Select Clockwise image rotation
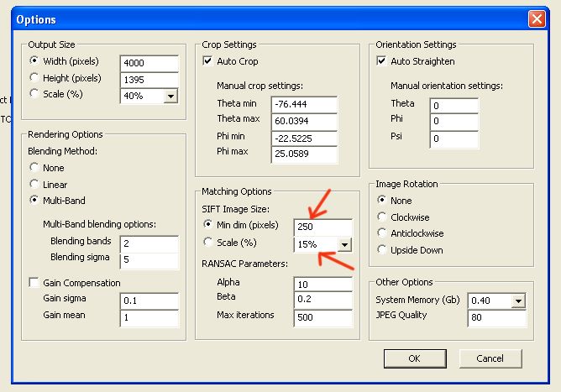The image size is (561, 392). pyautogui.click(x=383, y=217)
